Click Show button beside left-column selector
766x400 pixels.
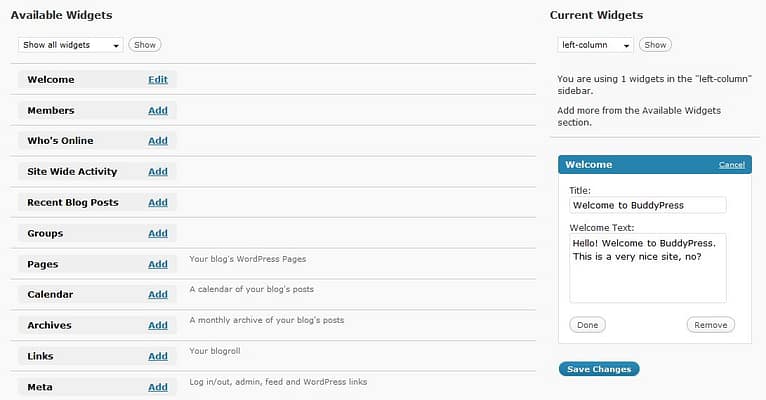tap(655, 45)
